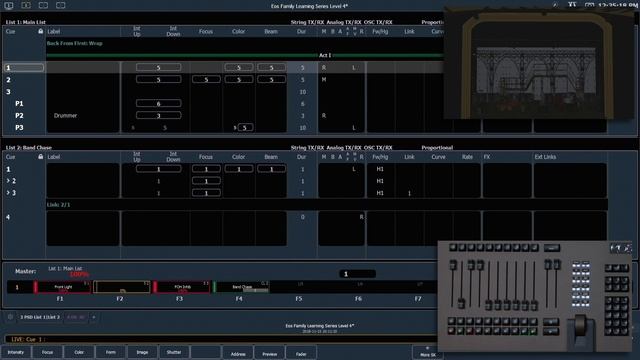Click the Back From Firsts Wrap note
This screenshot has height=360, width=640.
(x=74, y=43)
